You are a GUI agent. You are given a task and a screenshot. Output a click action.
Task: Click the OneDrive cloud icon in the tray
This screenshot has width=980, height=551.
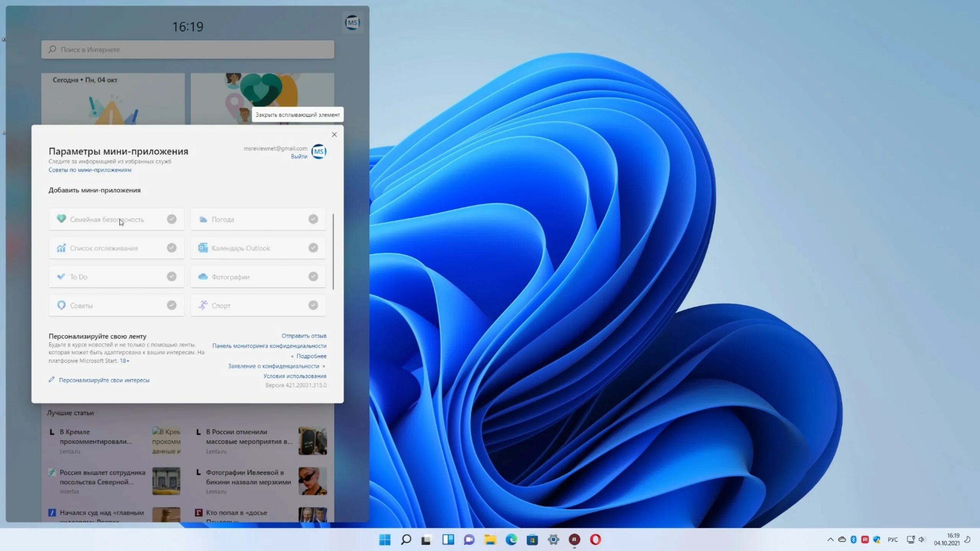tap(842, 540)
